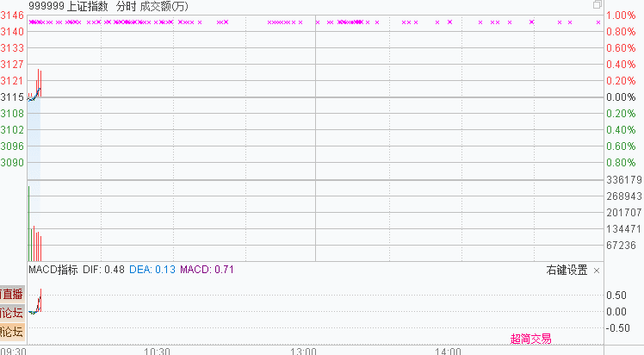Open 右键设置 settings for the indicator
Screen dimensions: 644x355
click(567, 271)
